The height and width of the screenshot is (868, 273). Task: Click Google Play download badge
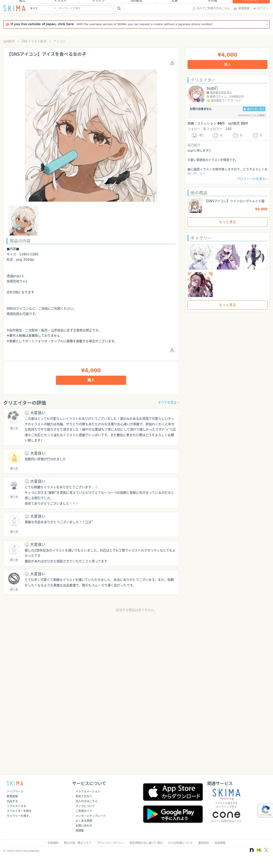pos(173,814)
